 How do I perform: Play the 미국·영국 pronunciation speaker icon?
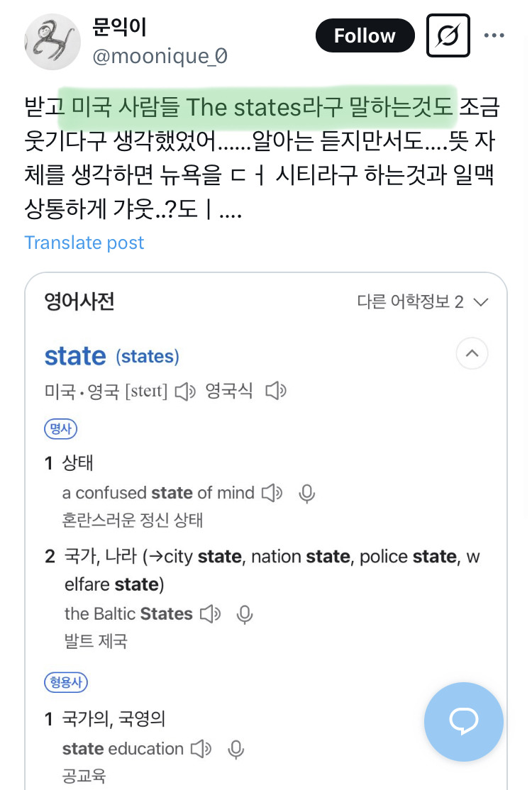(185, 391)
